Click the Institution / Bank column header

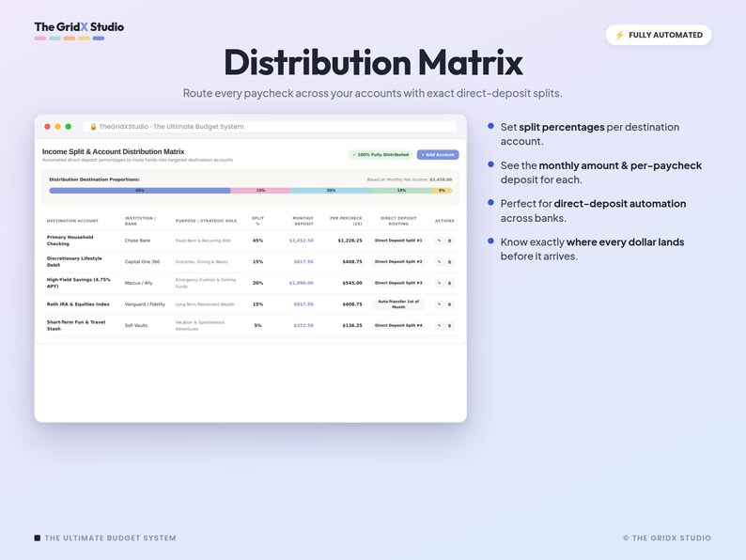point(140,221)
